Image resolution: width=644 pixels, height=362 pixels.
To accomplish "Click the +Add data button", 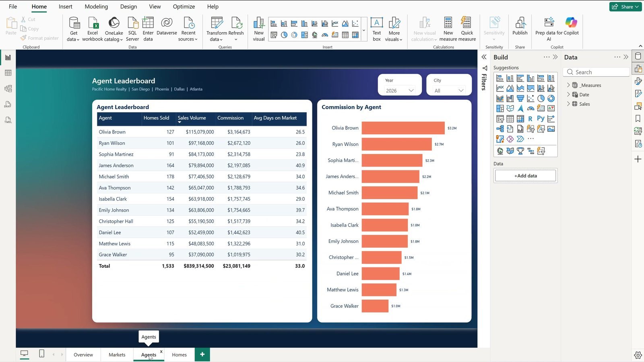I will [x=526, y=176].
